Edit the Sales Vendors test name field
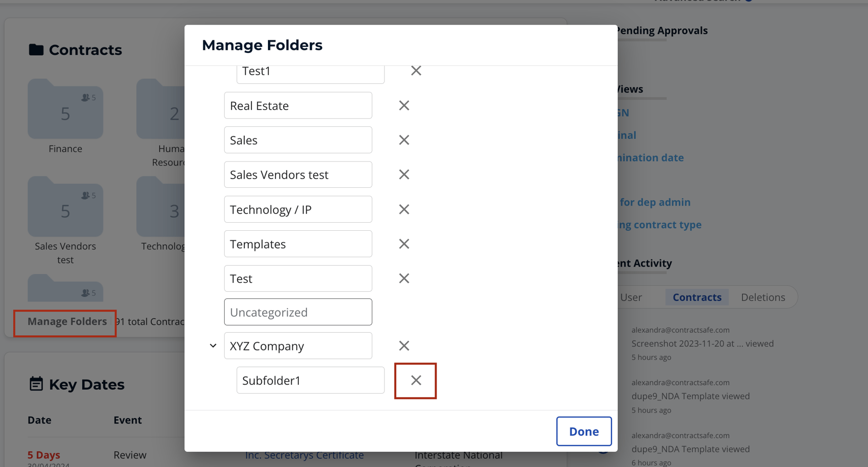This screenshot has width=868, height=467. (x=298, y=174)
